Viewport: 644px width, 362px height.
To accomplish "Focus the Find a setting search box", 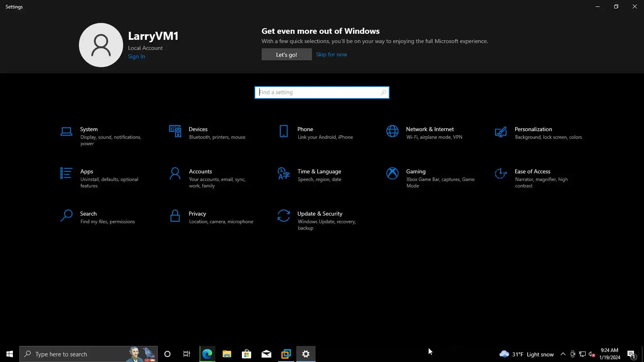I will pyautogui.click(x=322, y=93).
